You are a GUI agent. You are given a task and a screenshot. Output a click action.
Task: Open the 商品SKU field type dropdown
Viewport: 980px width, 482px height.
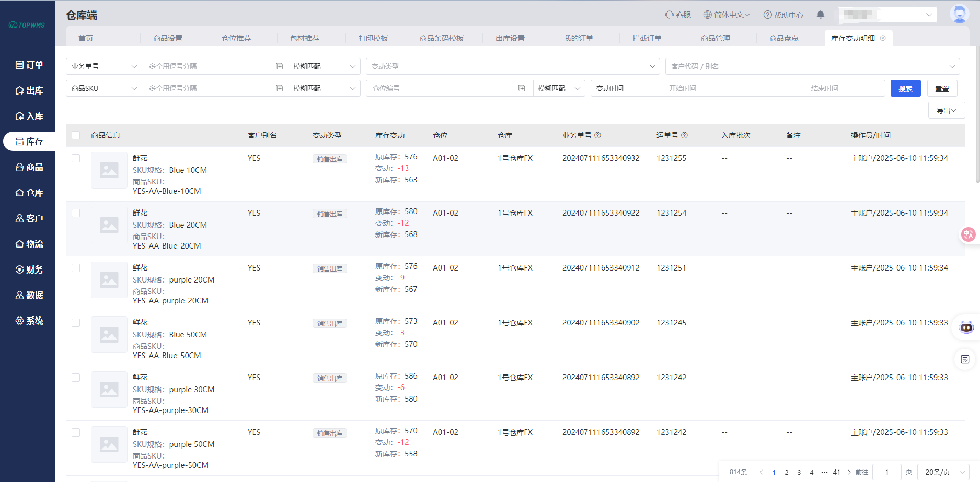coord(105,88)
